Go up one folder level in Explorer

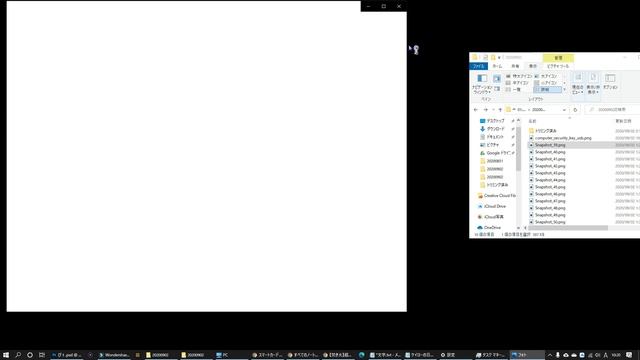[x=500, y=110]
